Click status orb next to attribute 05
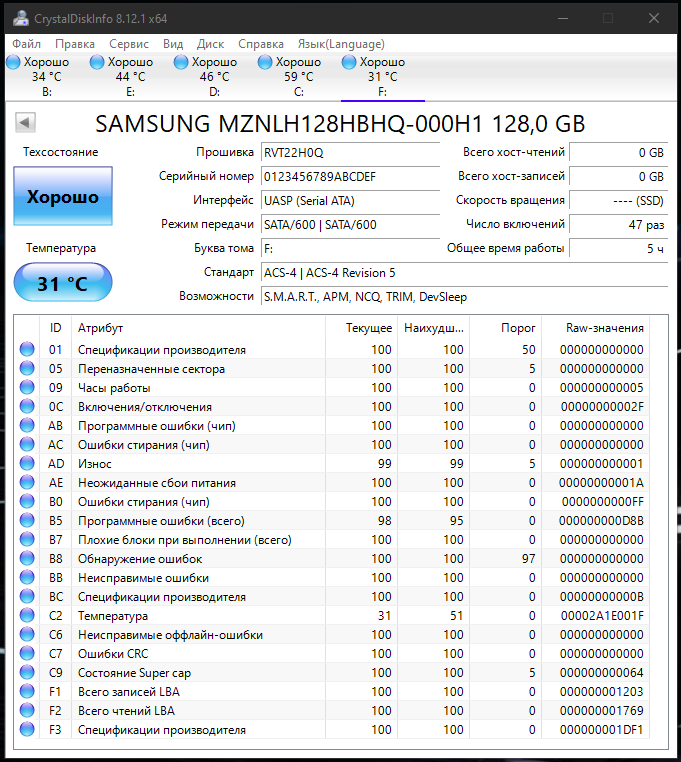The width and height of the screenshot is (681, 762). click(x=27, y=369)
